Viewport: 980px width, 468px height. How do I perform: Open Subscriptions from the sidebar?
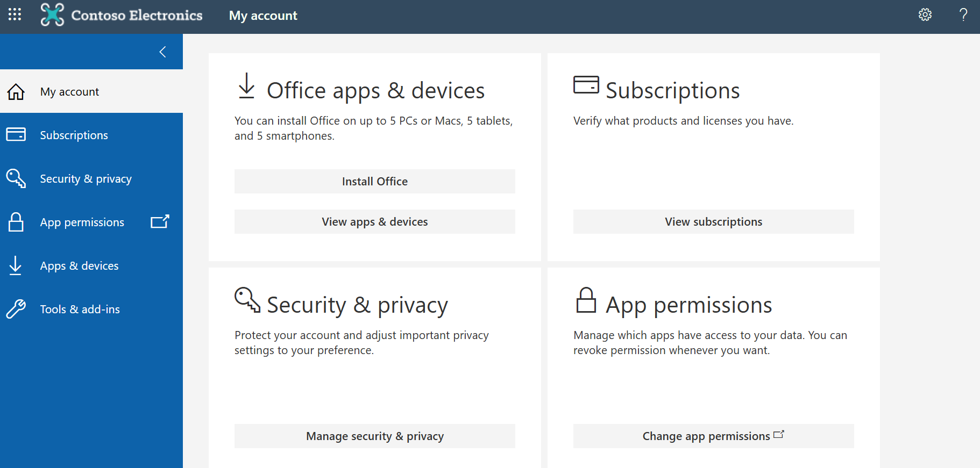tap(91, 135)
